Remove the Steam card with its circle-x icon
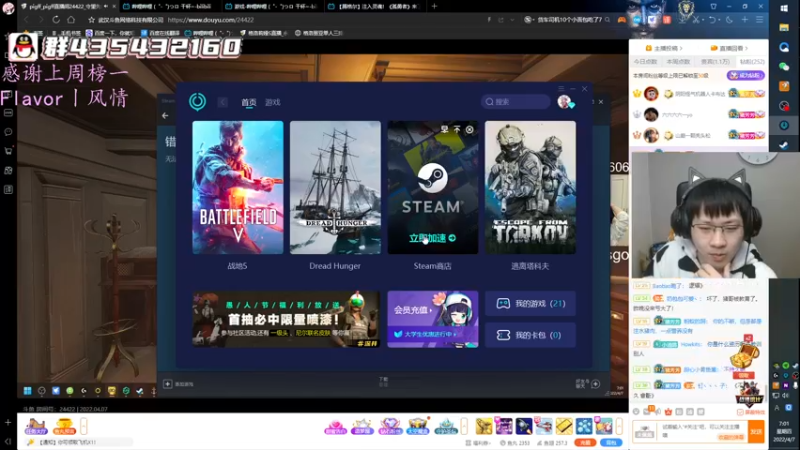The image size is (800, 450). pyautogui.click(x=469, y=130)
